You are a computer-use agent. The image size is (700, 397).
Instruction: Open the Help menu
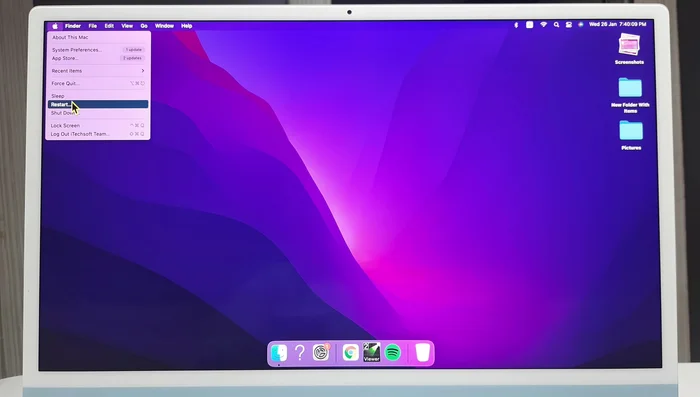coord(187,26)
